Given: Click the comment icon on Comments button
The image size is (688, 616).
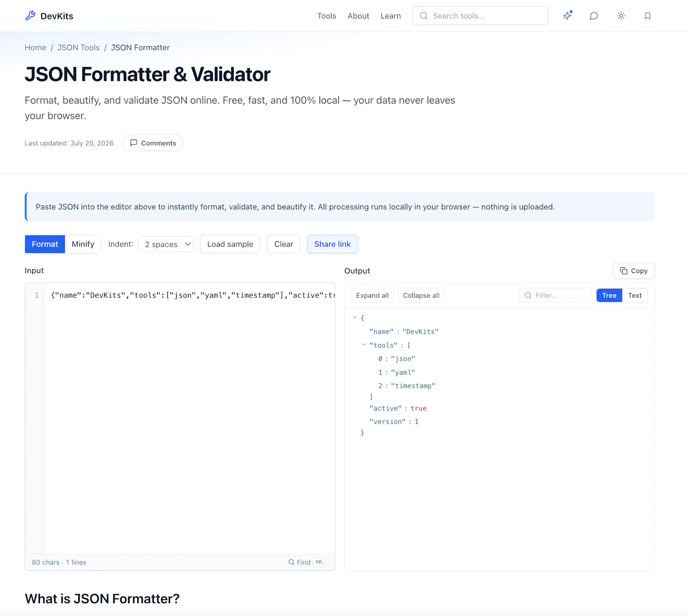Looking at the screenshot, I should click(x=134, y=143).
